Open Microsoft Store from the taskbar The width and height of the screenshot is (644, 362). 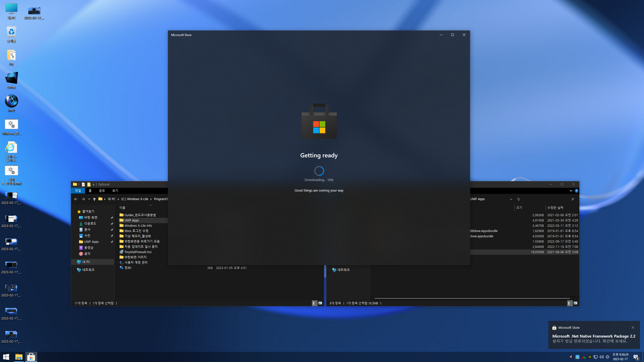(31, 357)
